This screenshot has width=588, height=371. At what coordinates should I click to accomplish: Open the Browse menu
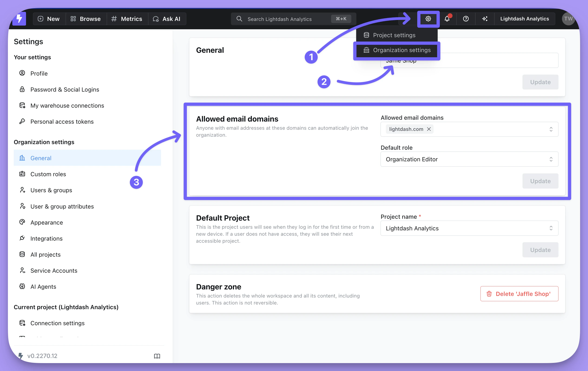click(86, 19)
